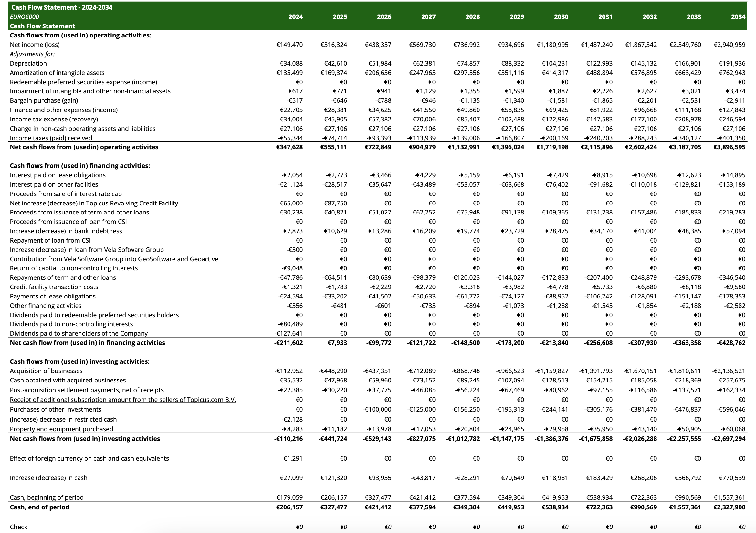
Task: Click the Net cash flows from operating activities total row
Action: (84, 147)
